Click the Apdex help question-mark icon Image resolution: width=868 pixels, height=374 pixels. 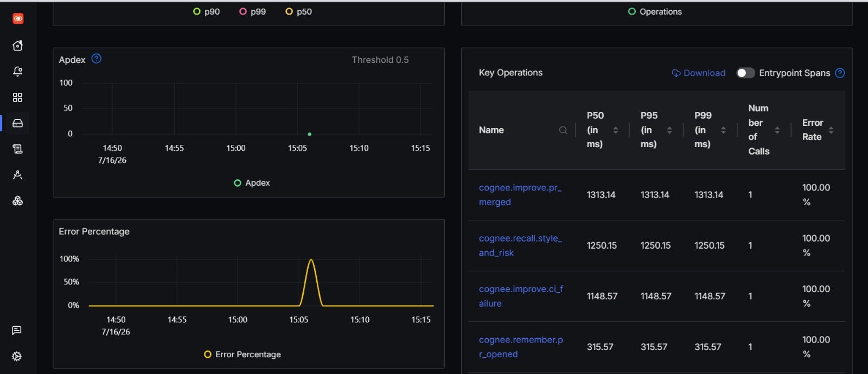click(97, 59)
